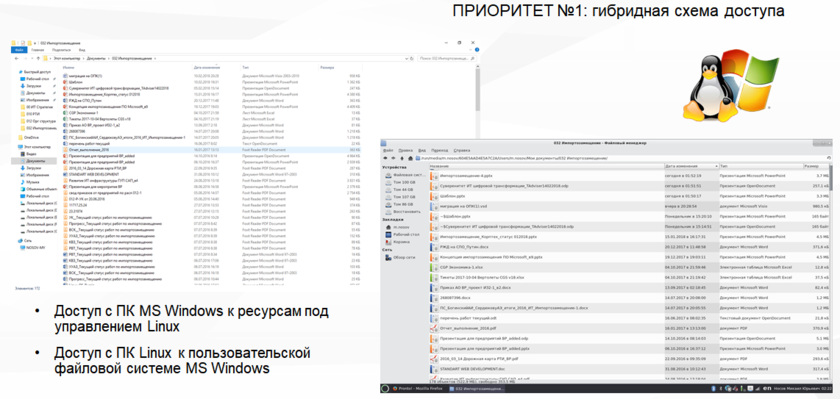Click the Bluetooth tray icon on Linux taskbar
Viewport: 840px width, 399px height.
(714, 388)
